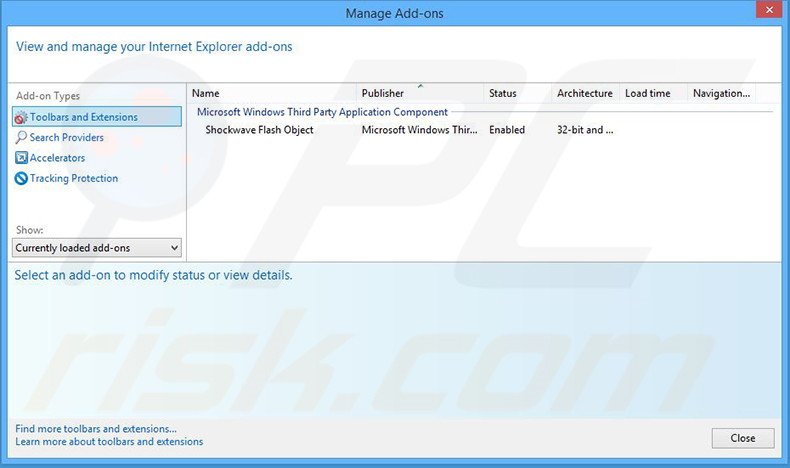Select the Shockwave Flash Object add-on
The height and width of the screenshot is (468, 790).
pos(259,130)
